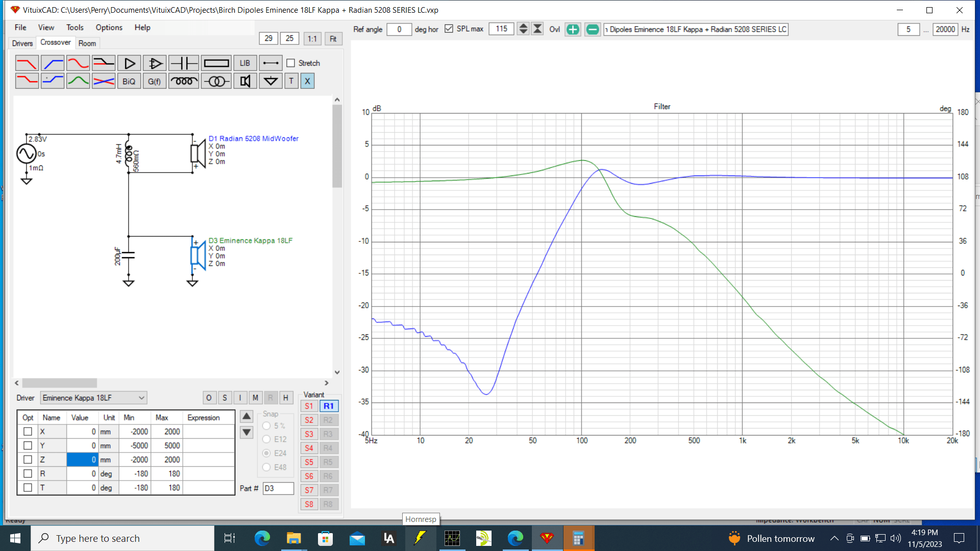
Task: Switch to the Drivers tab
Action: point(22,43)
